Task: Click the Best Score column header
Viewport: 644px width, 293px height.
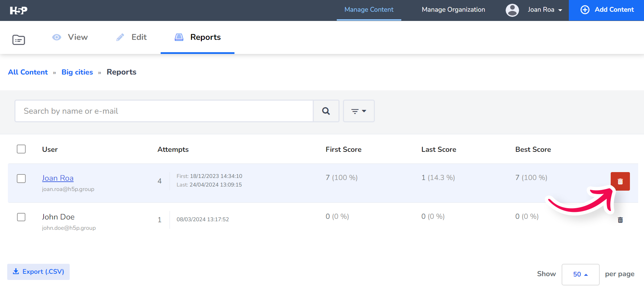Action: point(533,149)
